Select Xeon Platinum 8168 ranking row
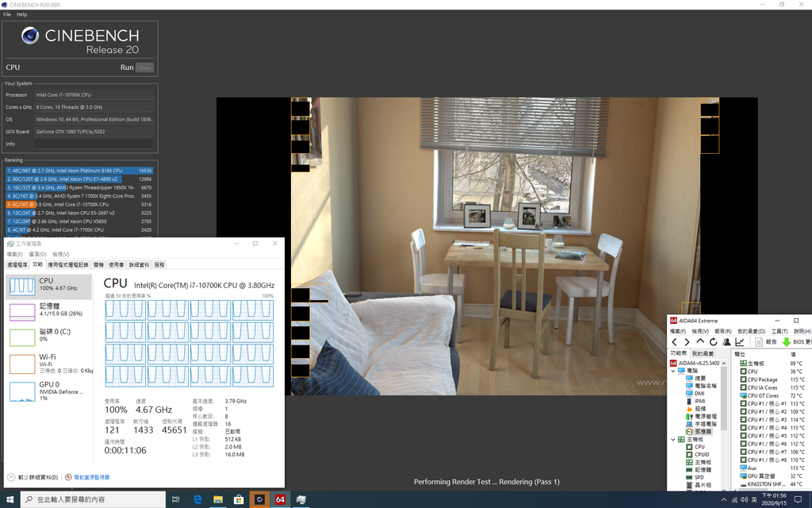812x508 pixels. point(79,171)
